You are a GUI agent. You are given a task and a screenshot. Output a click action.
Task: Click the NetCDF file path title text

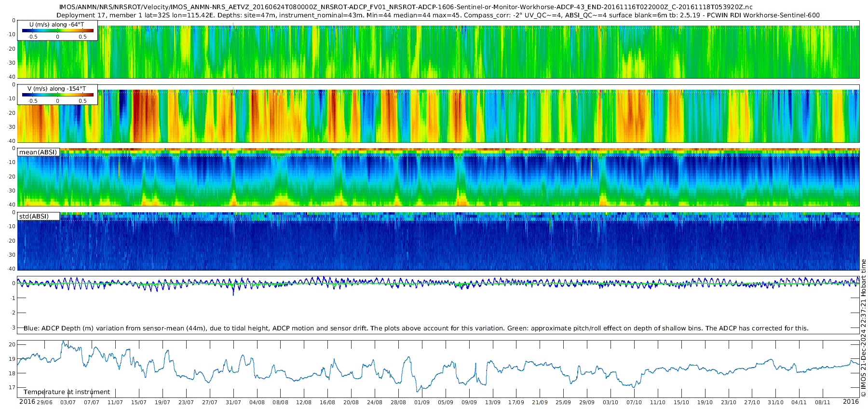(405, 7)
